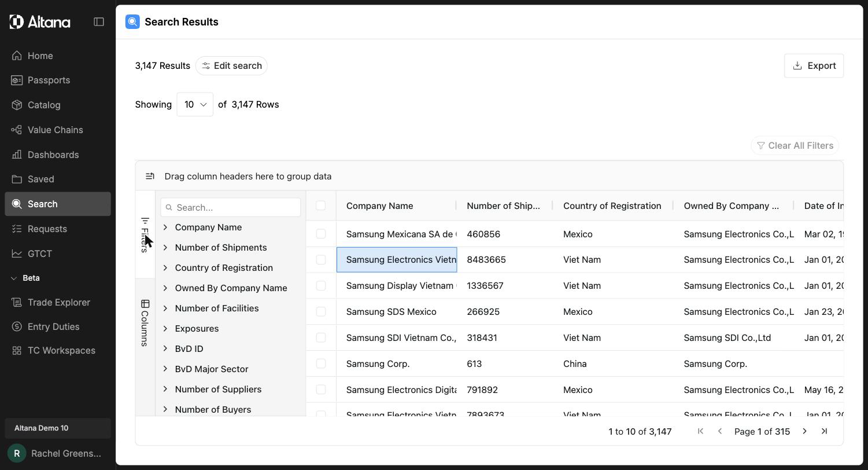Expand the Company Name filter
The height and width of the screenshot is (470, 868).
(x=165, y=227)
